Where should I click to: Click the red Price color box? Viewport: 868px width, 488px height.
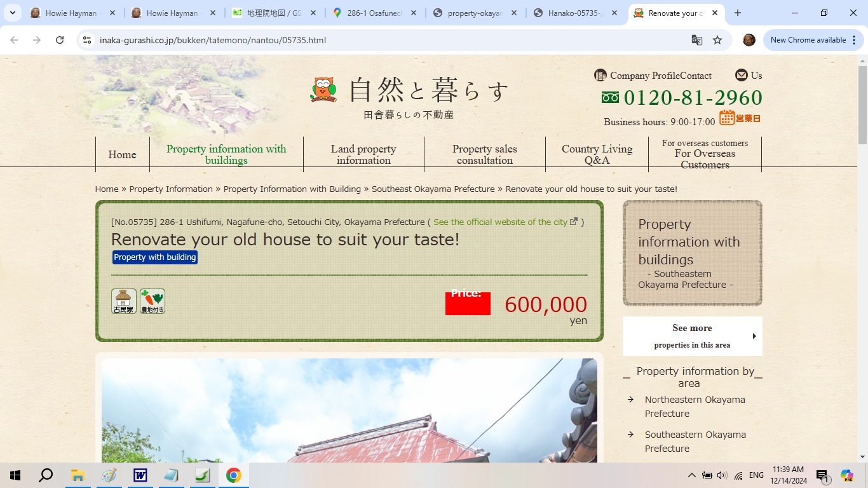468,304
